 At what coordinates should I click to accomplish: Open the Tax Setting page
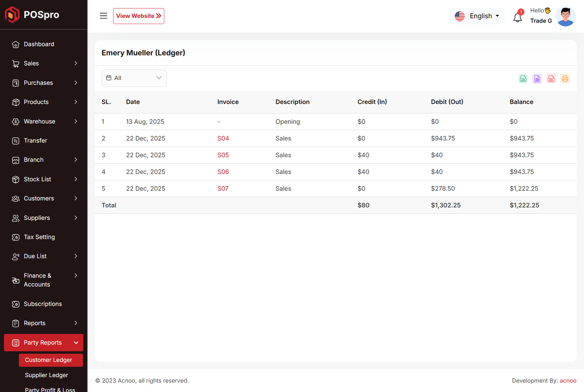(39, 237)
